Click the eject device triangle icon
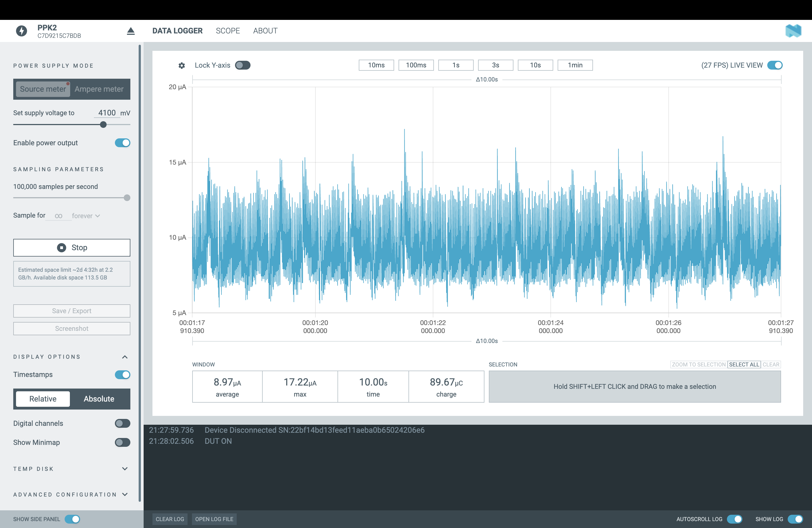This screenshot has width=812, height=528. (131, 31)
